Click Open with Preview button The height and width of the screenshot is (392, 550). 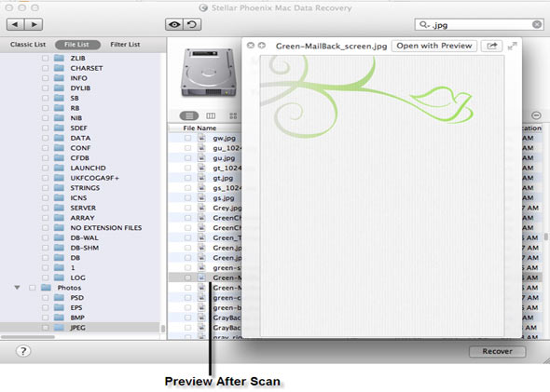click(433, 46)
